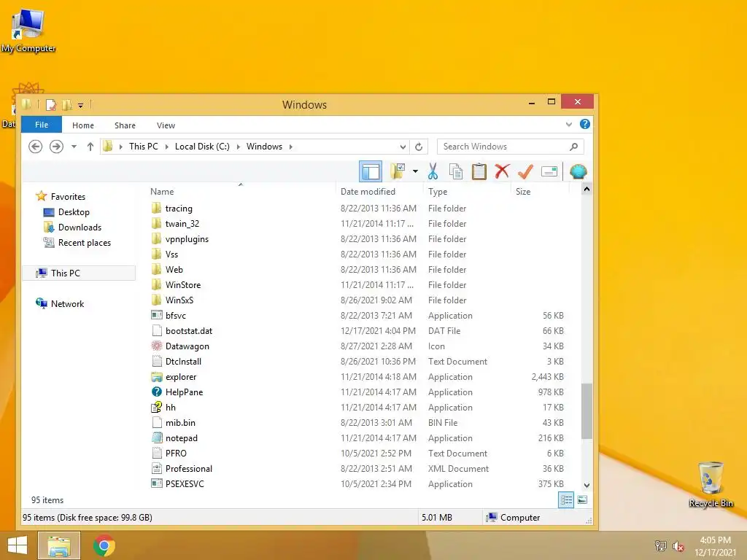Toggle the navigation pane layout button
The height and width of the screenshot is (560, 747).
370,171
